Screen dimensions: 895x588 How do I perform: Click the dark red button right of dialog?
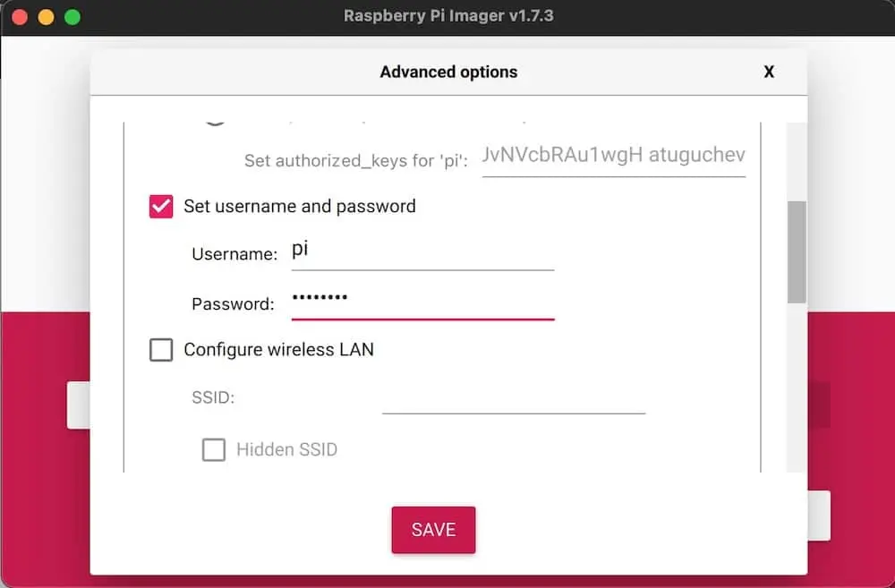819,405
